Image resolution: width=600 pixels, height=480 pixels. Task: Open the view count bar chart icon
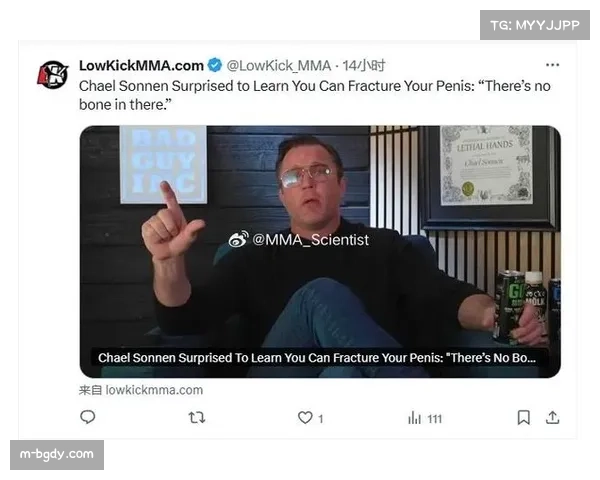coord(414,418)
